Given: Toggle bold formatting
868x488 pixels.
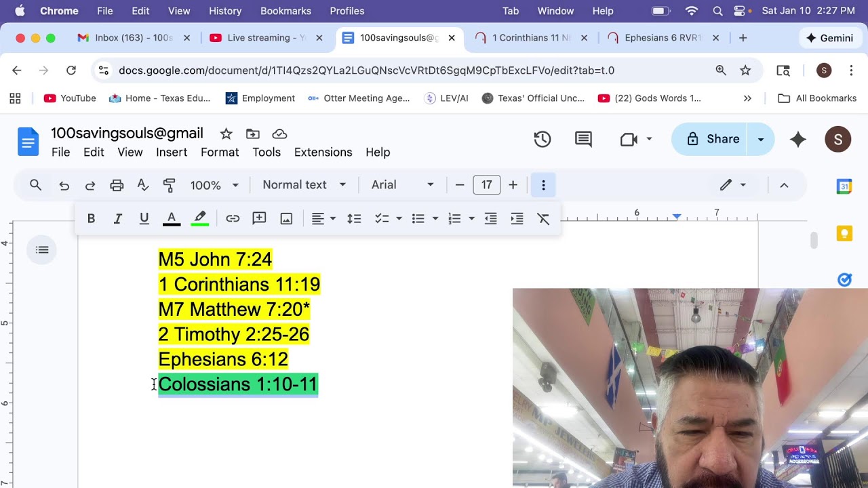Looking at the screenshot, I should [91, 218].
